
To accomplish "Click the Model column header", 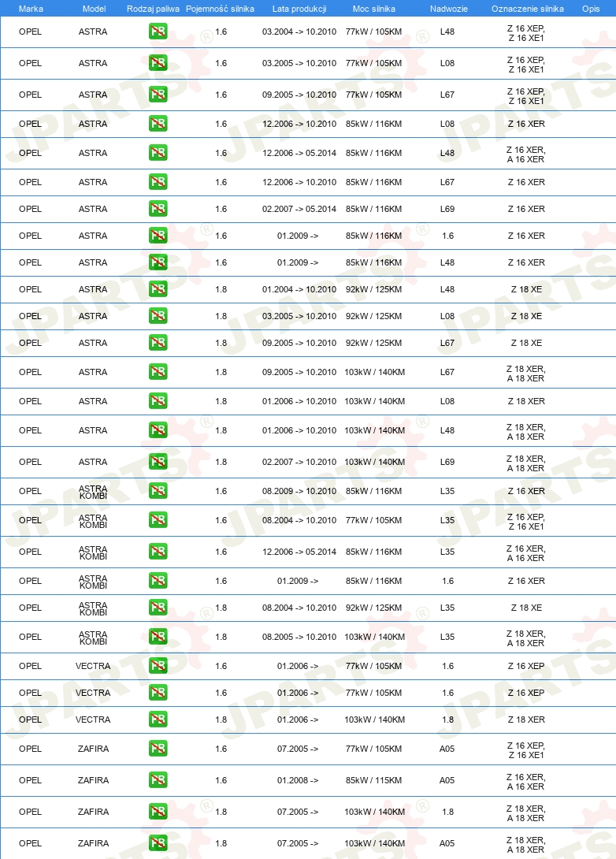I will pos(95,9).
